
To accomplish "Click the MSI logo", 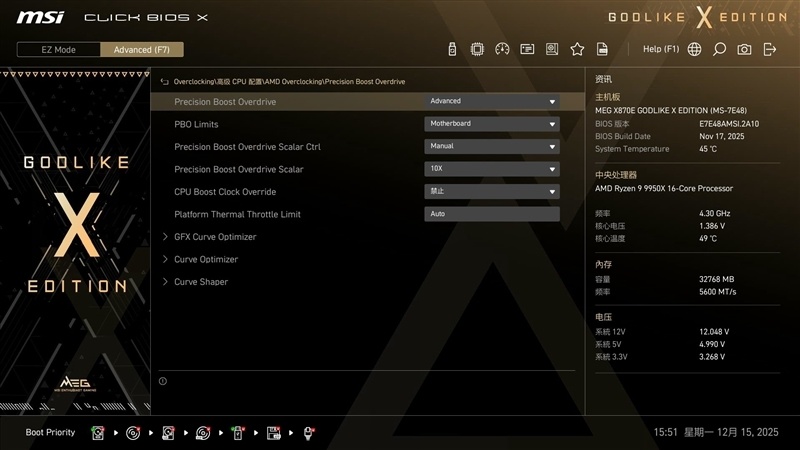I will [x=40, y=17].
